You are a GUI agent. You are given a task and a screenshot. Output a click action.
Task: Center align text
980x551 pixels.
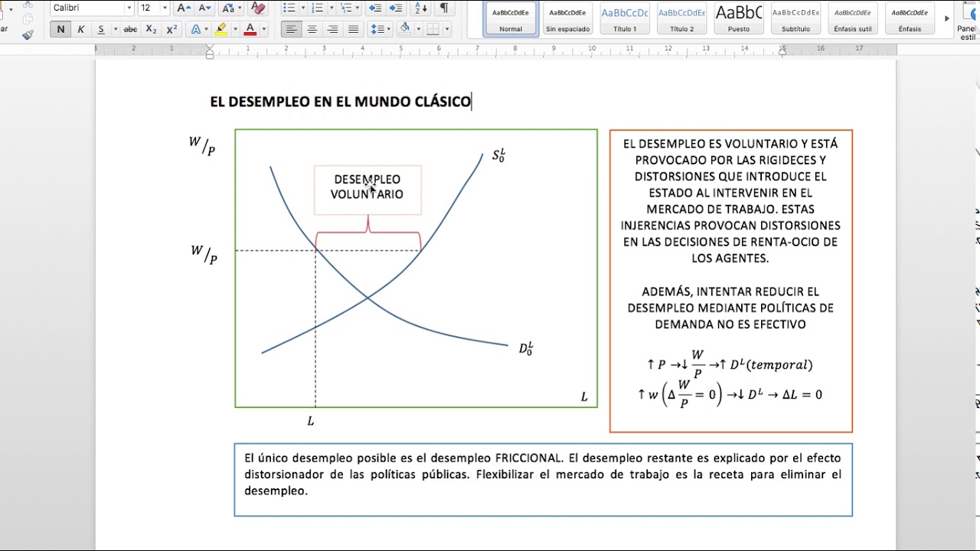312,29
